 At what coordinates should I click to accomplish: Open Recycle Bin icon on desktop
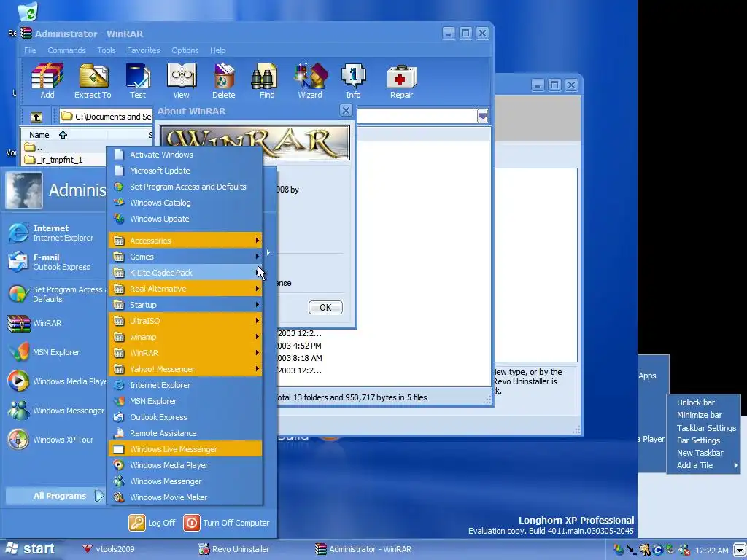click(28, 12)
